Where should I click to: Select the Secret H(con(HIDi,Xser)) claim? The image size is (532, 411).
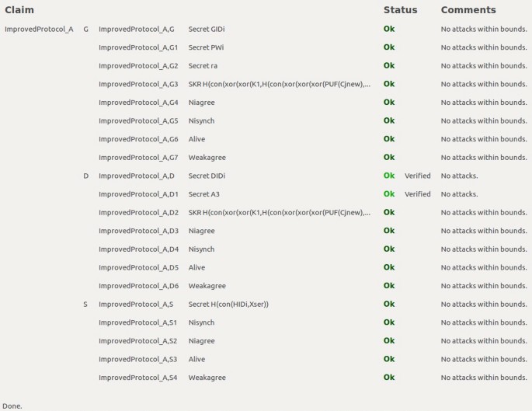click(x=228, y=304)
